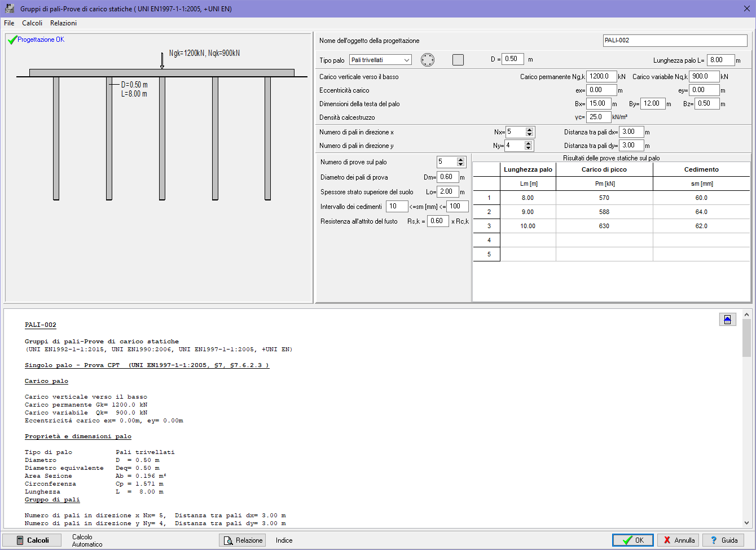Select table cell 588 peak load
This screenshot has height=550, width=756.
(x=604, y=212)
